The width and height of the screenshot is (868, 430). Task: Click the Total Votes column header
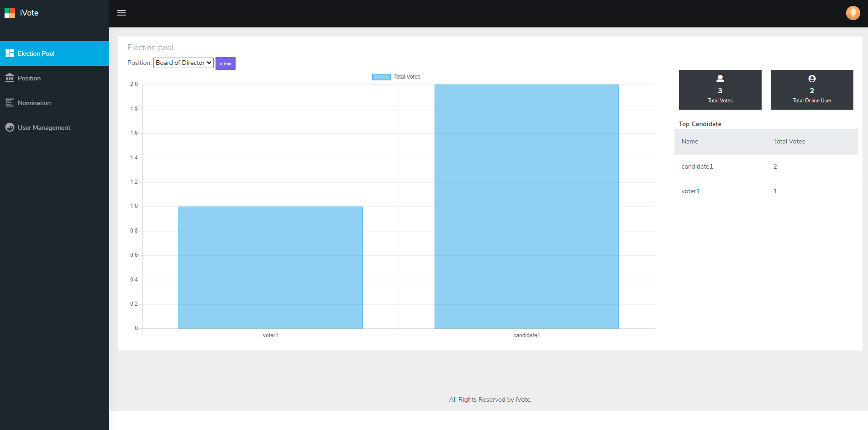pos(789,141)
